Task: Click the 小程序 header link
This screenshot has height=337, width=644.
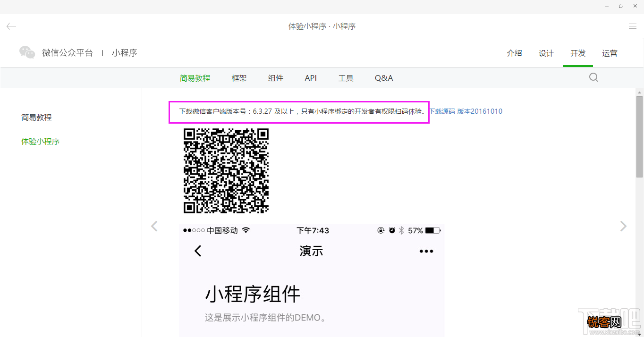Action: [125, 53]
